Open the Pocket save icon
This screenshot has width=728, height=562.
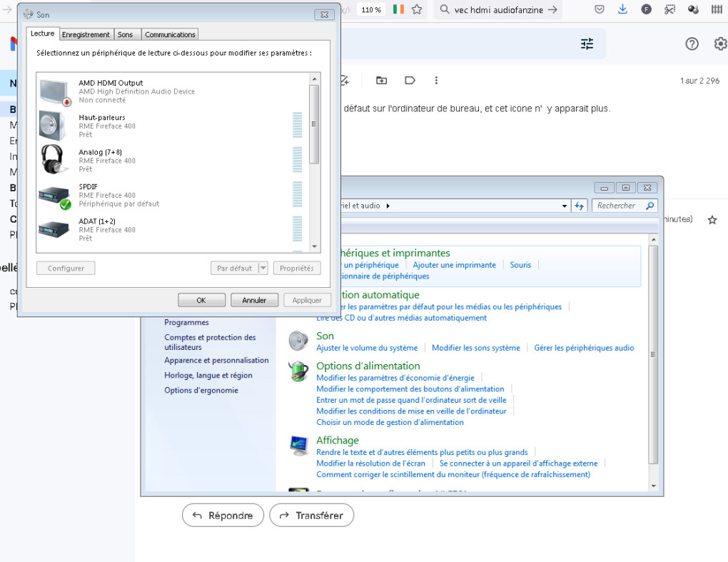pyautogui.click(x=600, y=9)
